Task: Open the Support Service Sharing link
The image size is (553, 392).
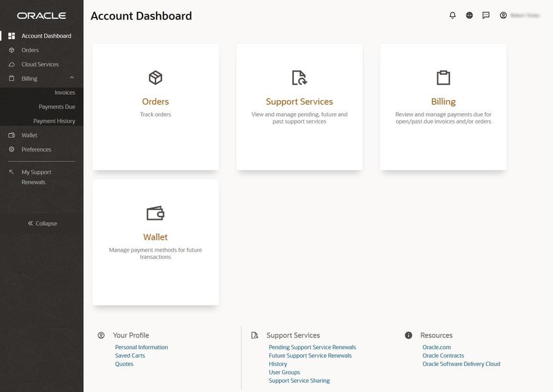Action: [299, 381]
